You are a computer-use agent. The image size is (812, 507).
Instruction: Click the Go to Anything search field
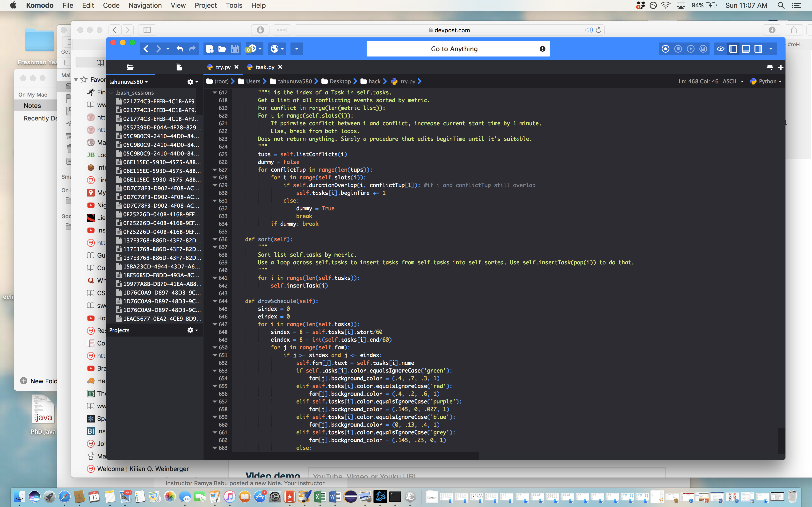(454, 49)
